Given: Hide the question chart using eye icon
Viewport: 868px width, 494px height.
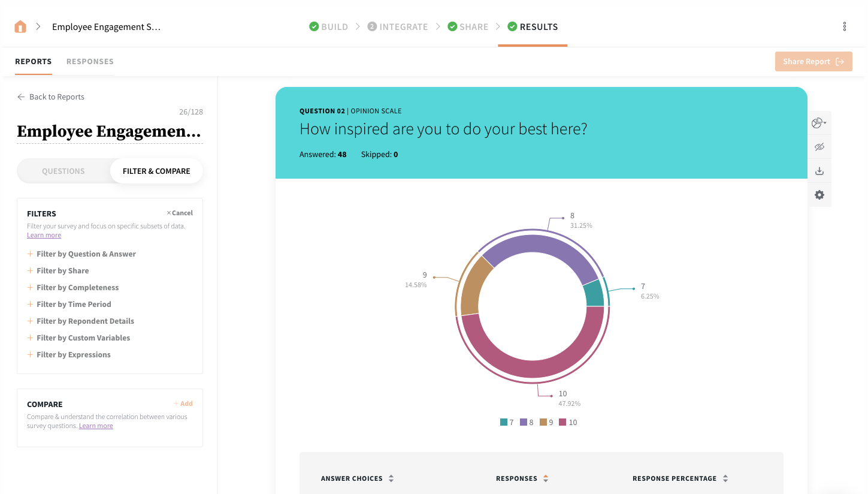Looking at the screenshot, I should 819,147.
